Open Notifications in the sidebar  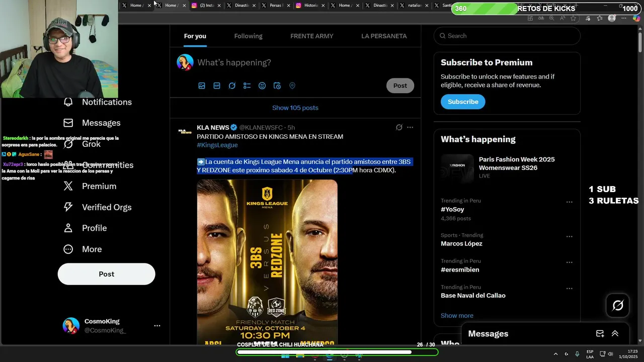coord(107,102)
